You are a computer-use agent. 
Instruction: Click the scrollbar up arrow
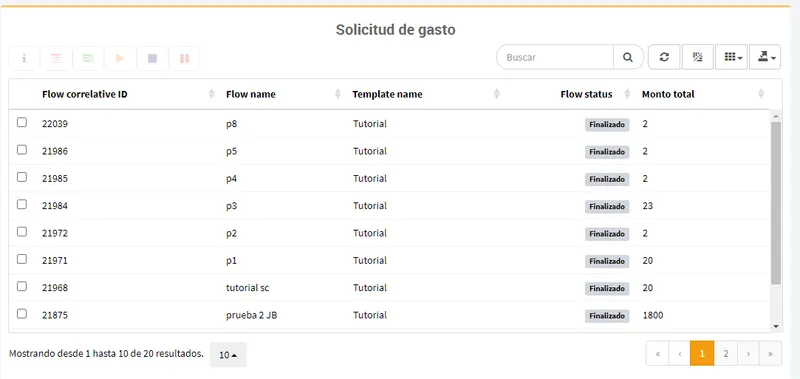coord(776,116)
